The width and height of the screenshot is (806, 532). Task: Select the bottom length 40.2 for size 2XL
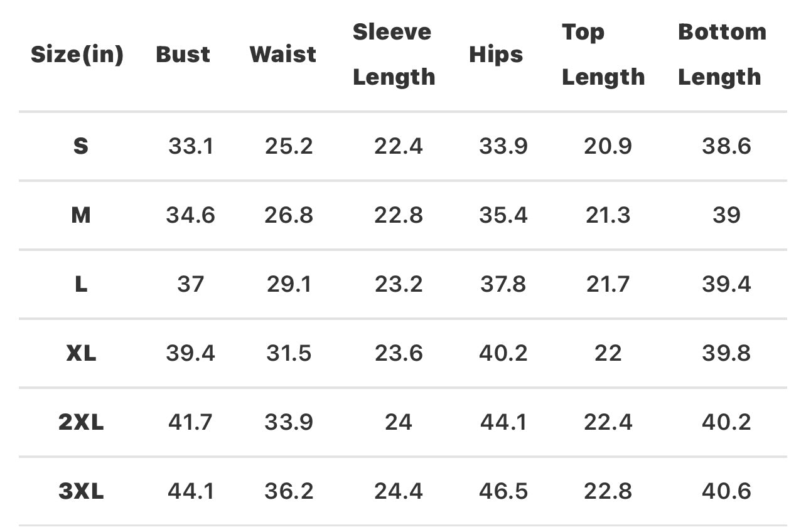(x=726, y=422)
